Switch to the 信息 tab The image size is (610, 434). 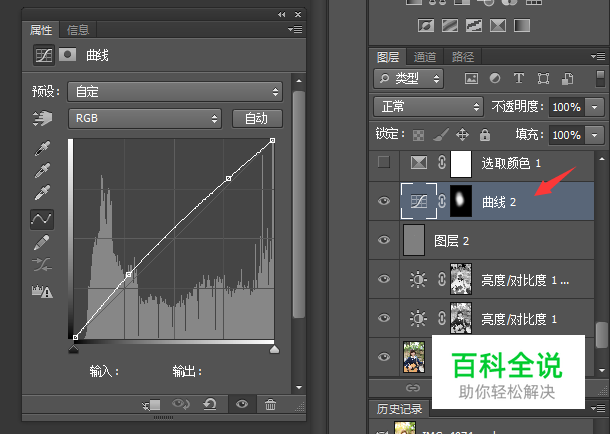(x=77, y=29)
